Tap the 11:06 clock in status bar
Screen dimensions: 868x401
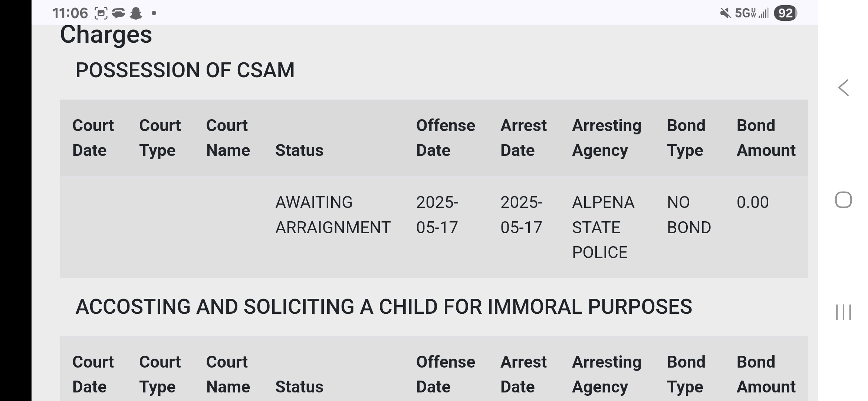point(70,13)
